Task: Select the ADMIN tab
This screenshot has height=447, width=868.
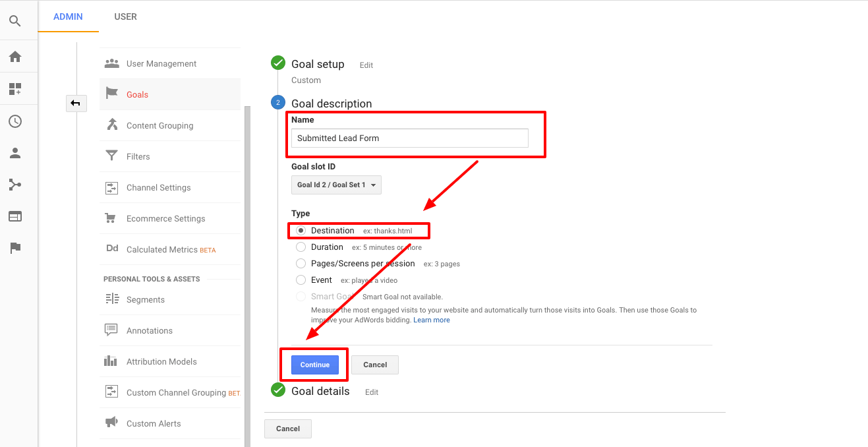Action: (x=68, y=16)
